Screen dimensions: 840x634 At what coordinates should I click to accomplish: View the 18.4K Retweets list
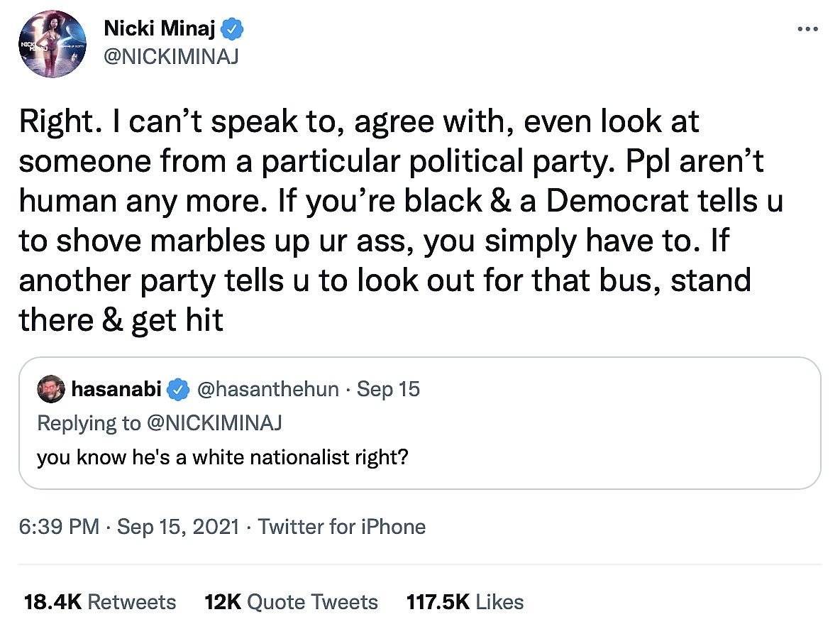pyautogui.click(x=99, y=602)
